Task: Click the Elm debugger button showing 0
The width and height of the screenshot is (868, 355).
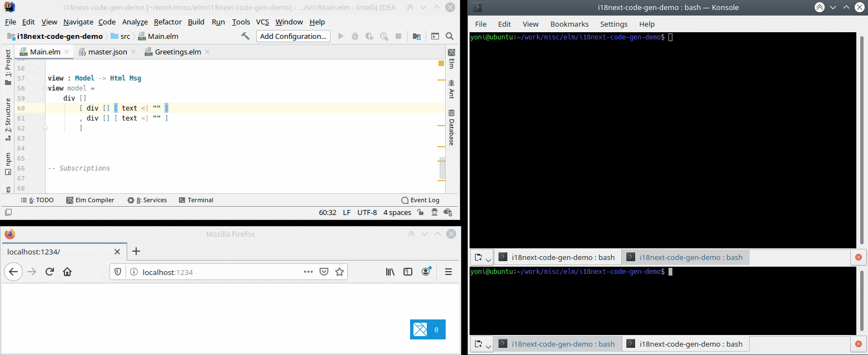Action: click(x=428, y=329)
